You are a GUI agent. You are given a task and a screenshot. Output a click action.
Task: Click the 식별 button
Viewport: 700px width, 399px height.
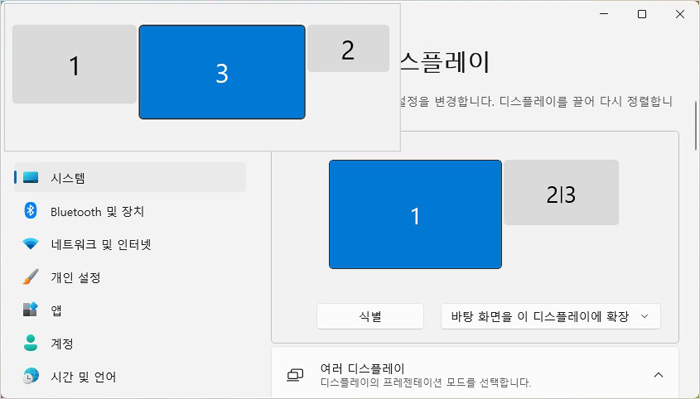pyautogui.click(x=370, y=316)
